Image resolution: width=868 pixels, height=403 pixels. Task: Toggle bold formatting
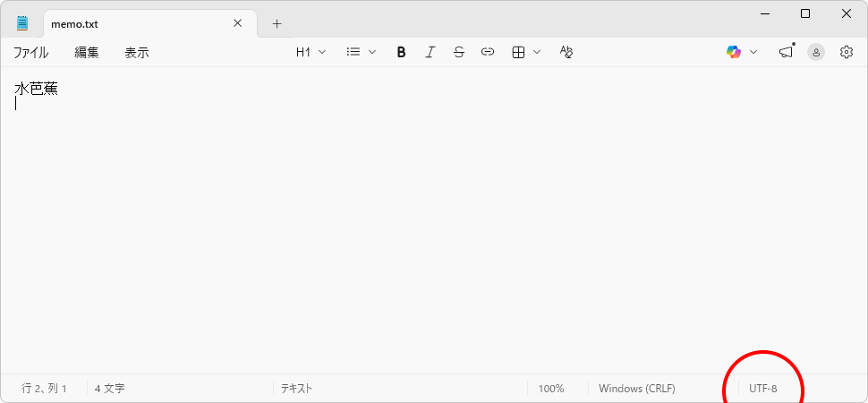point(401,53)
